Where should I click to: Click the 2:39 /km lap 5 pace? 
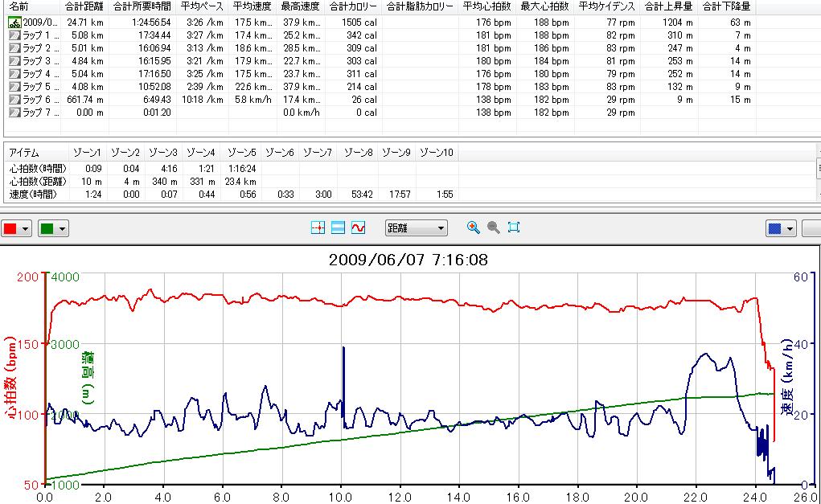click(205, 86)
